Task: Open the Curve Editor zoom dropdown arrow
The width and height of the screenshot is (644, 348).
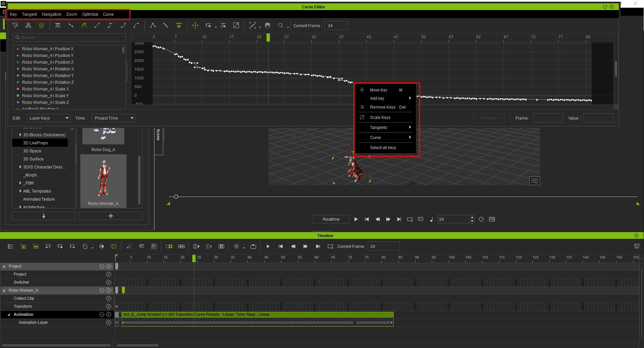Action: pyautogui.click(x=288, y=27)
